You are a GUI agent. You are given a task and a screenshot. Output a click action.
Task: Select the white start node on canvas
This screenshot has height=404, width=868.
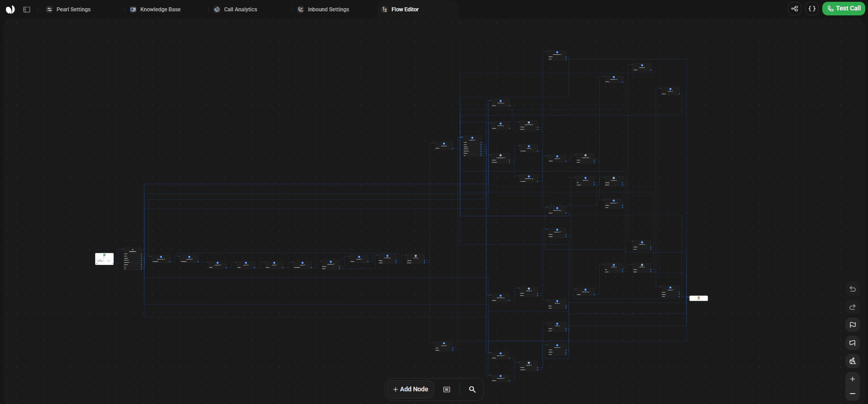104,259
